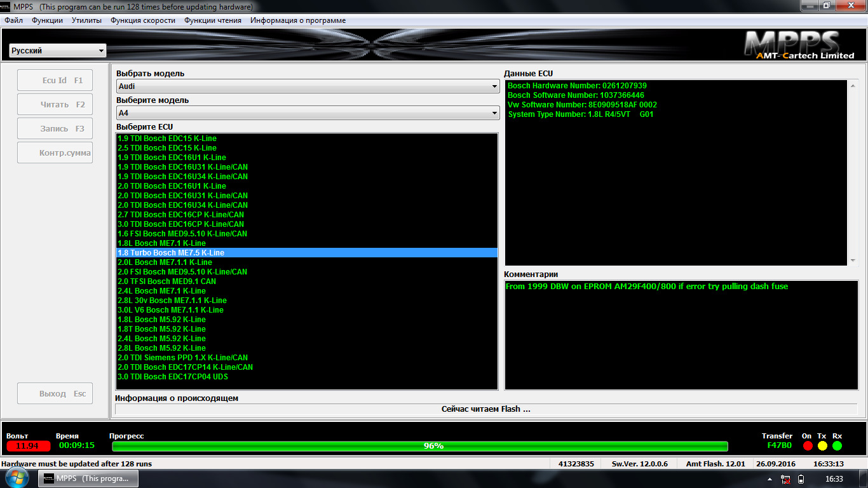Select 1.9 TDI Bosch EDC15 K-Line
The width and height of the screenshot is (868, 488).
tap(307, 139)
